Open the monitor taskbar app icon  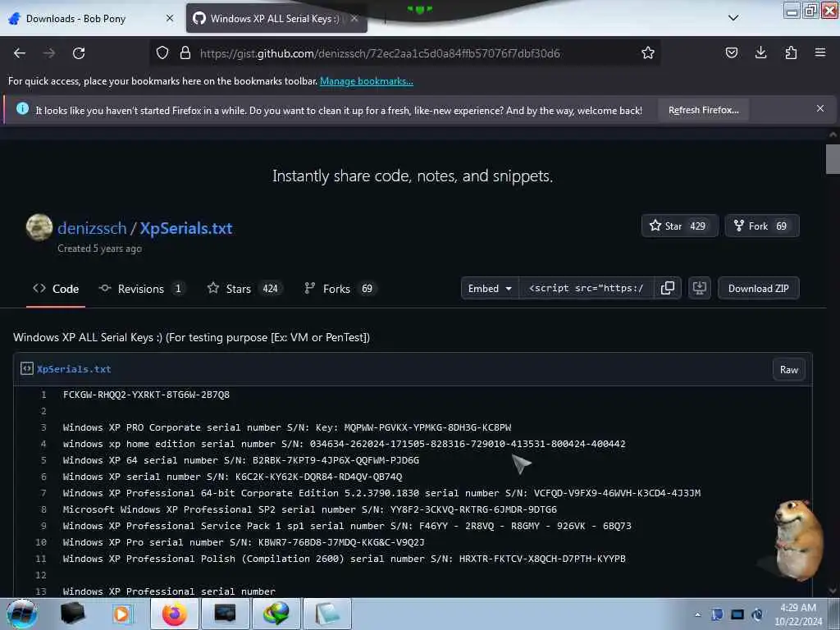coord(225,614)
